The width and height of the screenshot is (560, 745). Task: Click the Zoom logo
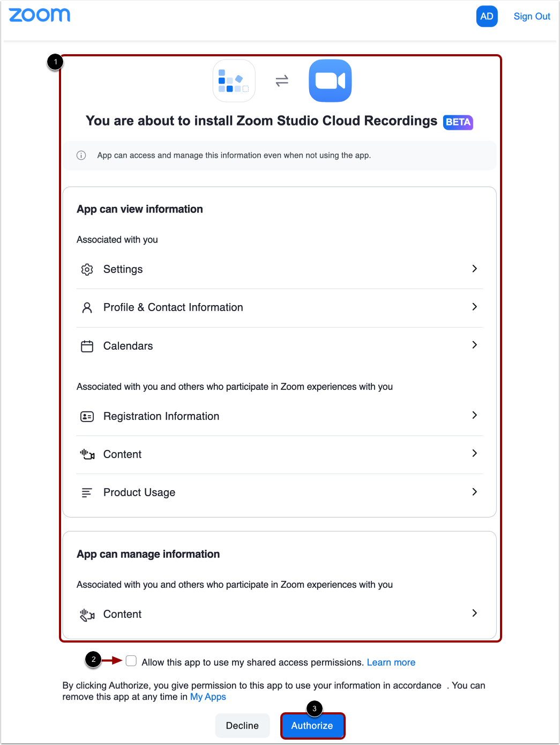click(39, 15)
